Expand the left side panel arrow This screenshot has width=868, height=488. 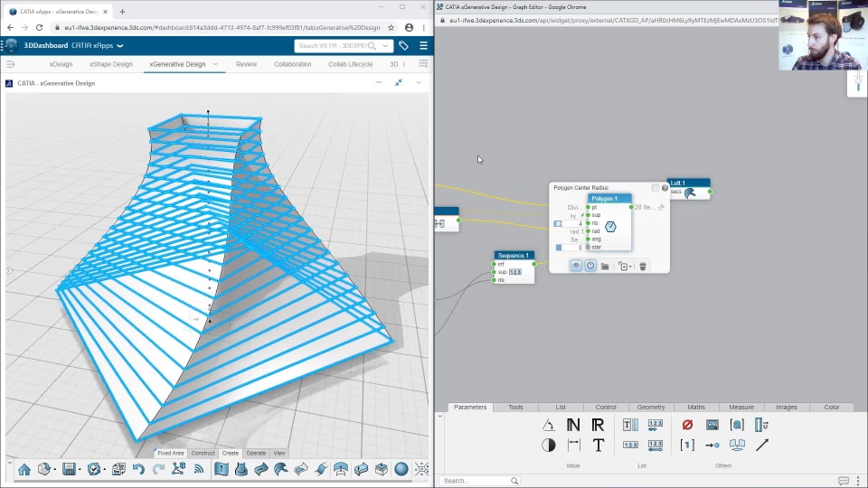tap(9, 270)
